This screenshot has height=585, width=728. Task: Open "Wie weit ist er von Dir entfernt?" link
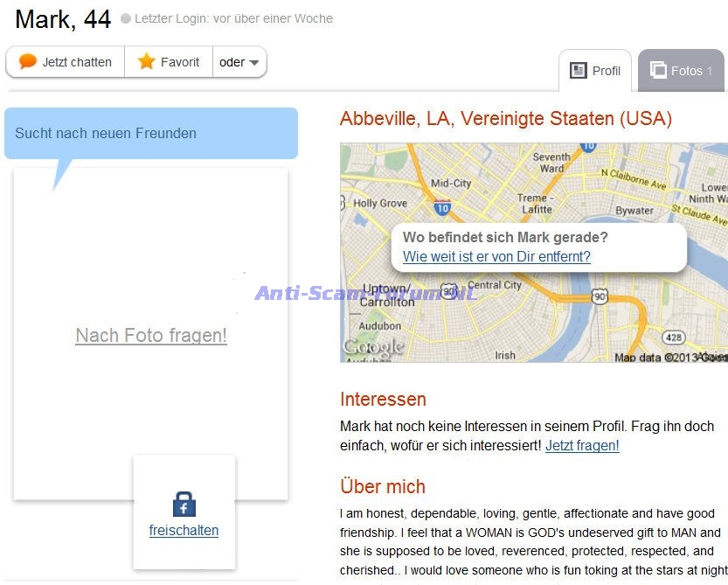click(x=496, y=256)
